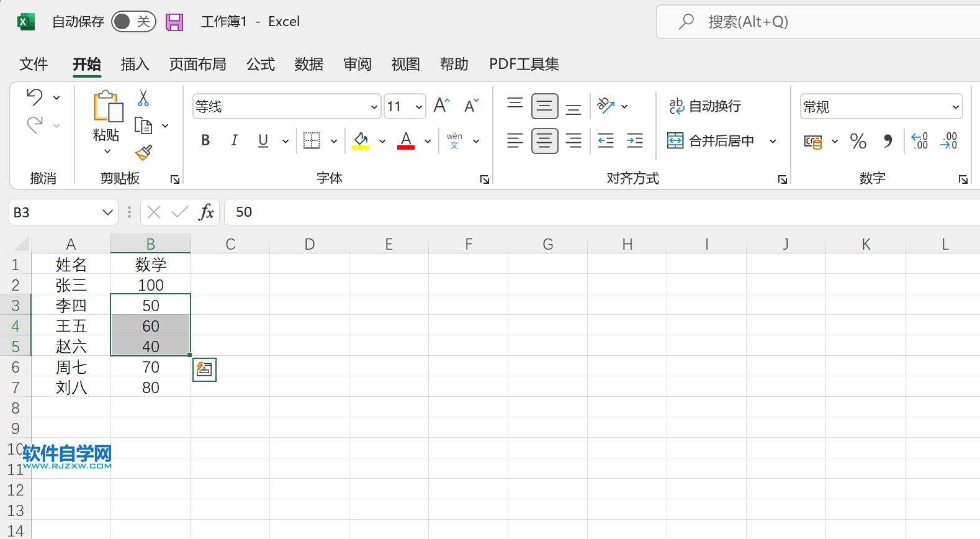Apply the Percent Style format
The image size is (980, 539).
(x=858, y=142)
